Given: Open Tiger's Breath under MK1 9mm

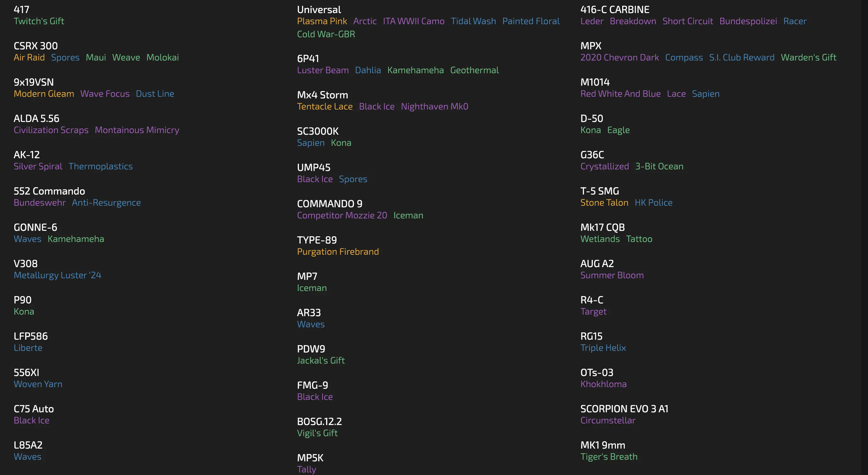Looking at the screenshot, I should pyautogui.click(x=608, y=457).
